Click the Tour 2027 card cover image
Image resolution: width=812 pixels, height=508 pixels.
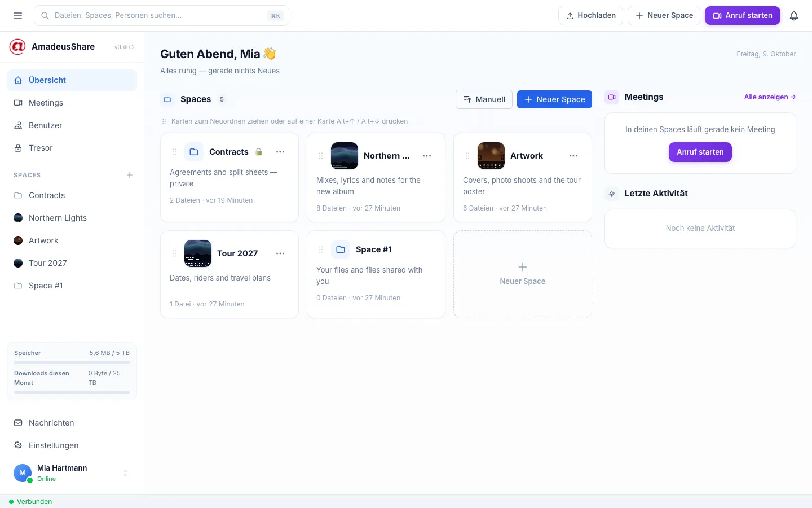tap(198, 253)
